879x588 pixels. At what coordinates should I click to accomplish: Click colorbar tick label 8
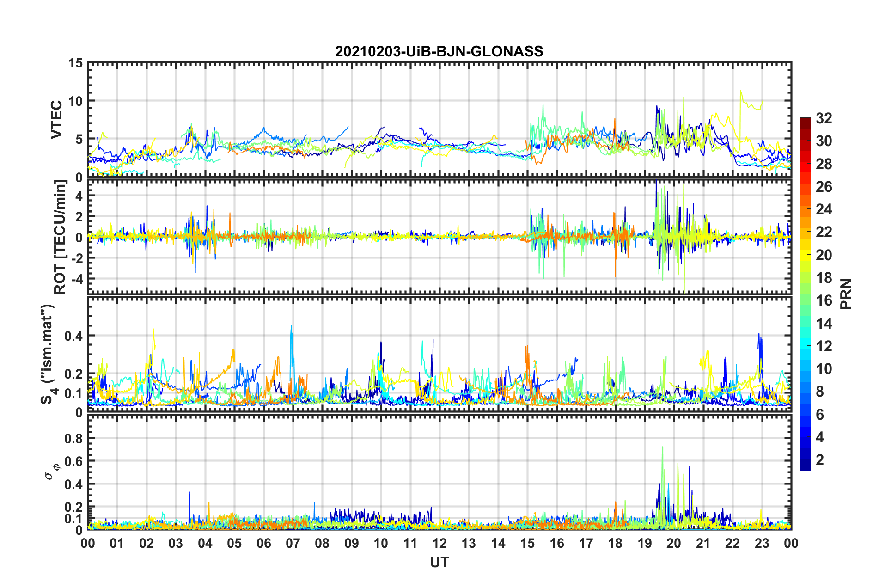820,392
